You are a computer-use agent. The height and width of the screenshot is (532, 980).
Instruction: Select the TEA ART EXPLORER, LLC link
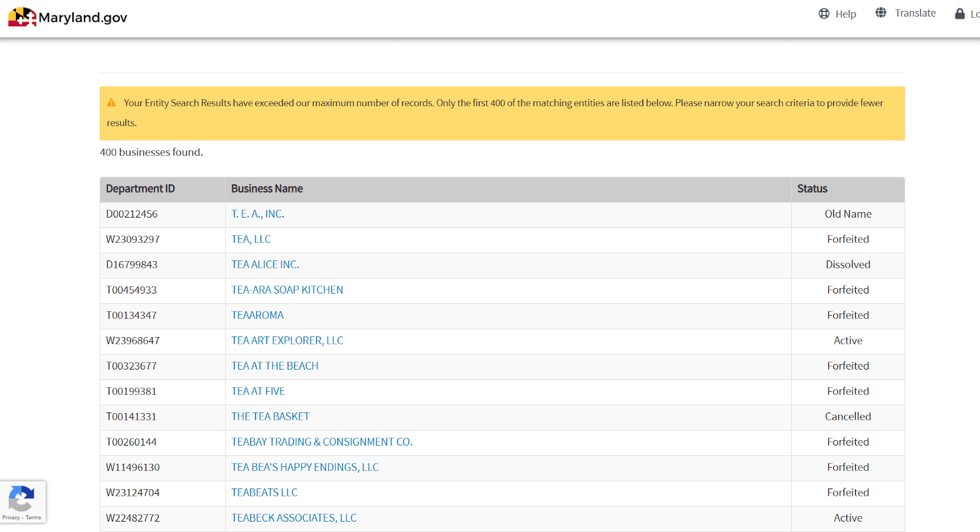tap(287, 340)
